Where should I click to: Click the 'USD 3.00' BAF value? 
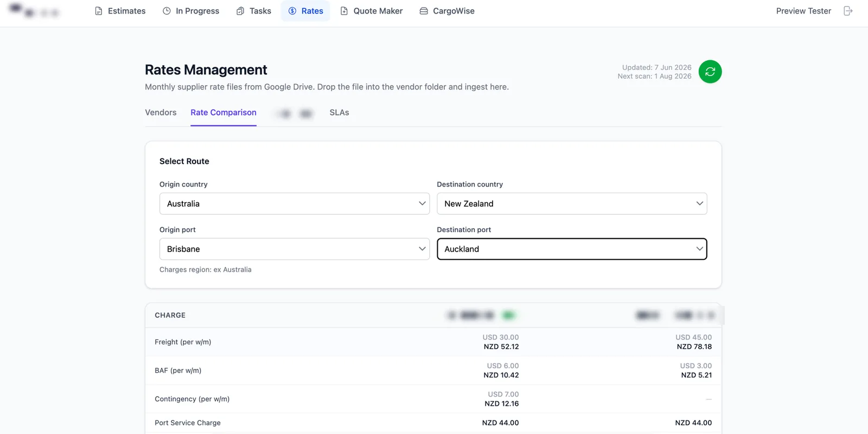696,366
